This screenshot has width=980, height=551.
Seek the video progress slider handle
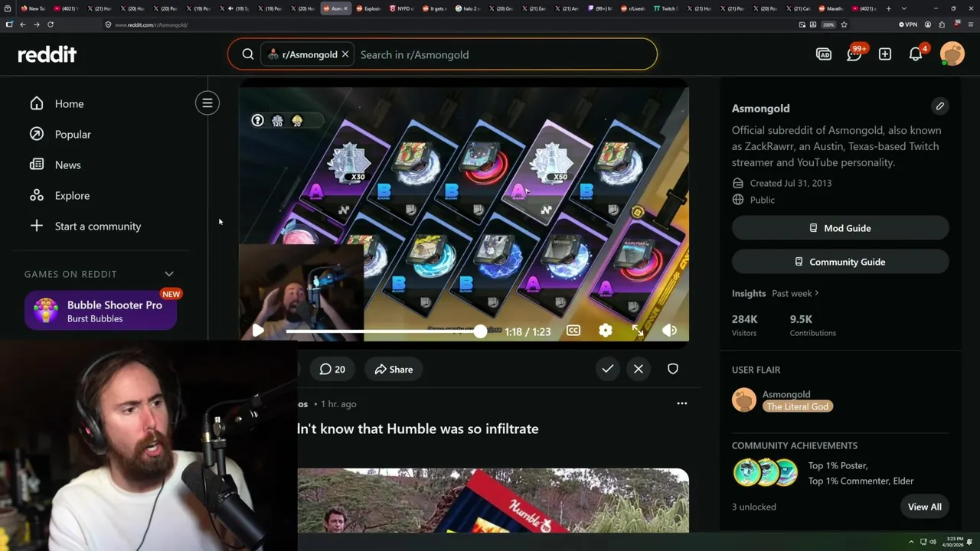click(x=480, y=331)
